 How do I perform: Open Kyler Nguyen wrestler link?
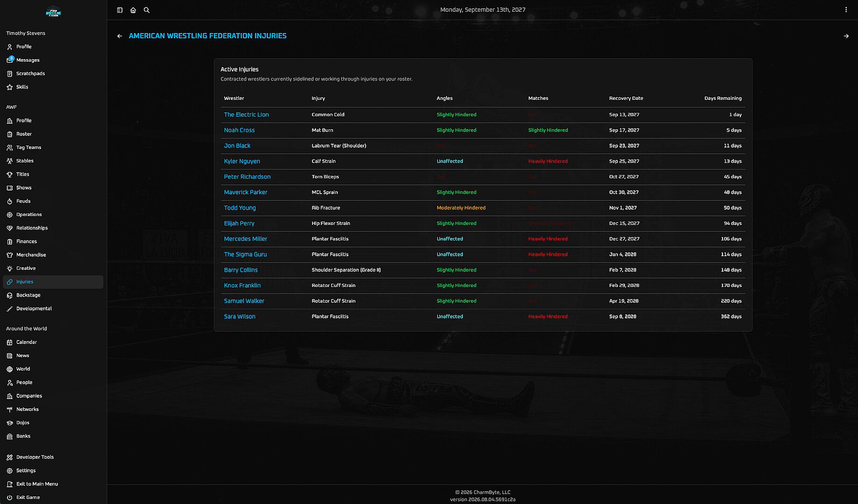[242, 161]
